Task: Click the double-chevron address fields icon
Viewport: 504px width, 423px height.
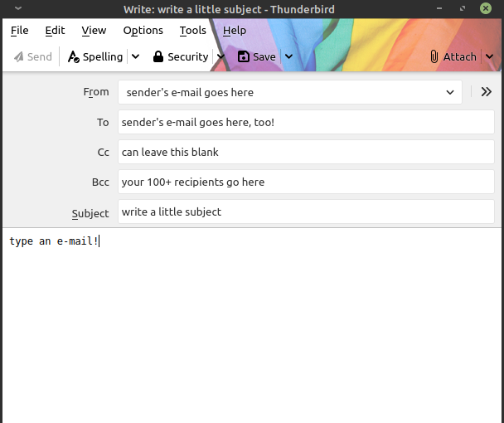Action: (486, 92)
